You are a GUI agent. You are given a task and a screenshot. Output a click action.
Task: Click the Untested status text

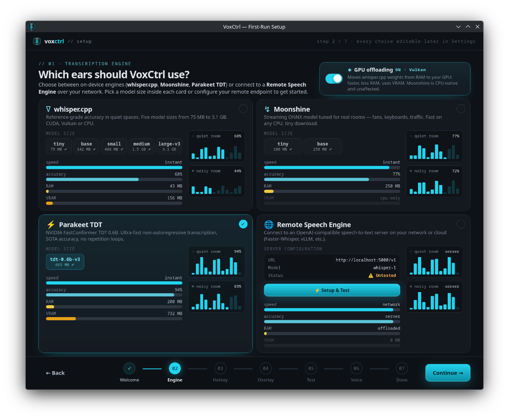386,275
